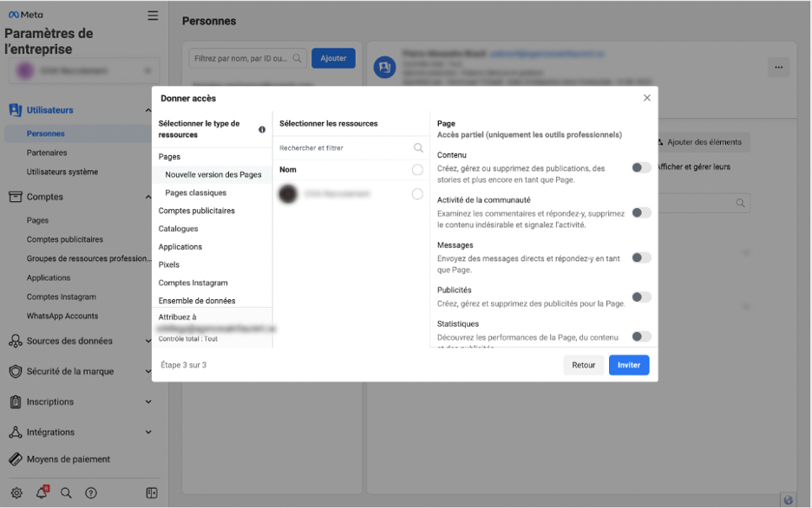Select Ensemble de données resource type
The height and width of the screenshot is (508, 812).
pyautogui.click(x=197, y=301)
